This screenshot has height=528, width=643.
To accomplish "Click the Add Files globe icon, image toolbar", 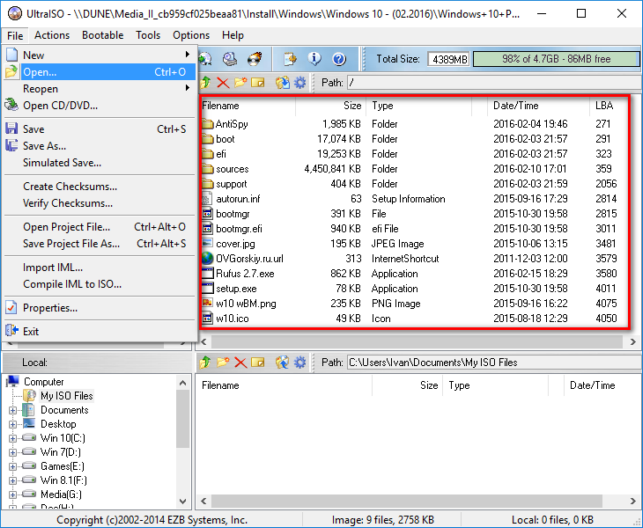I will click(282, 83).
